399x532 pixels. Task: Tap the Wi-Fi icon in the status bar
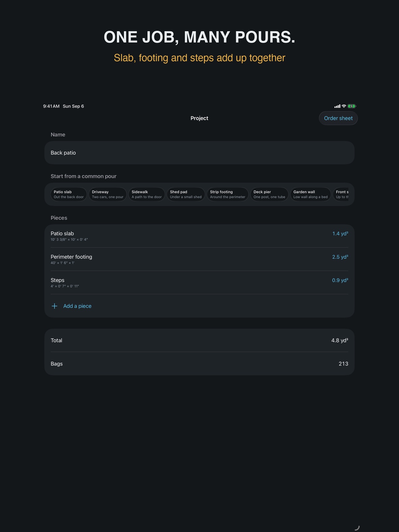pyautogui.click(x=344, y=106)
